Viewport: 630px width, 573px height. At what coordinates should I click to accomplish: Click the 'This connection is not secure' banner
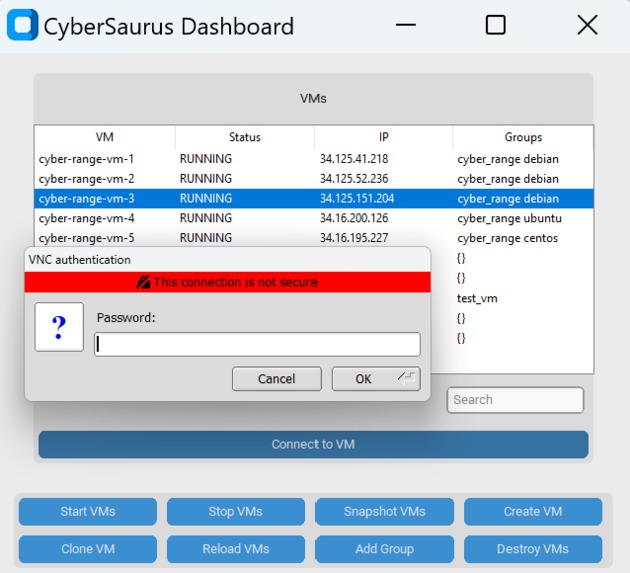(x=227, y=282)
